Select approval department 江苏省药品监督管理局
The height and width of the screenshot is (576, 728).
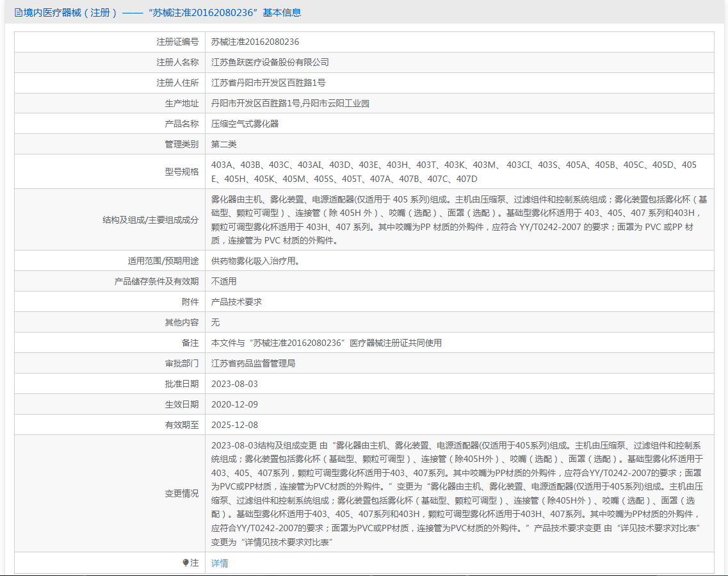(x=253, y=363)
